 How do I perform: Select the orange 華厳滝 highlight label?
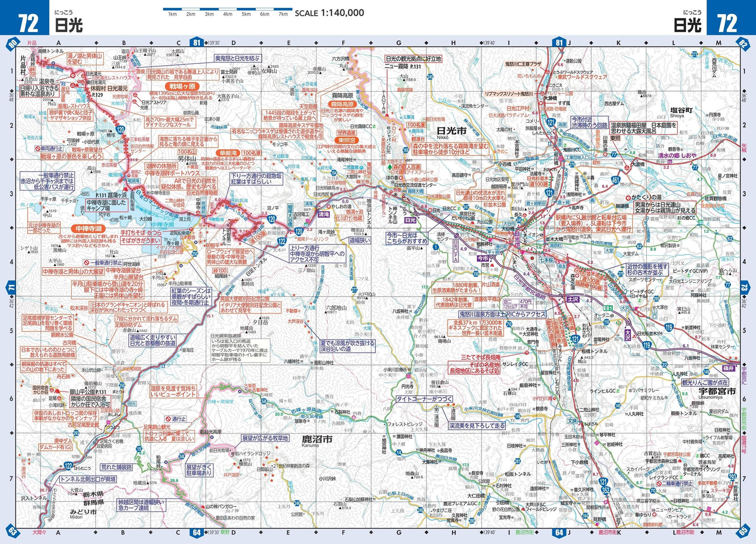(x=229, y=153)
